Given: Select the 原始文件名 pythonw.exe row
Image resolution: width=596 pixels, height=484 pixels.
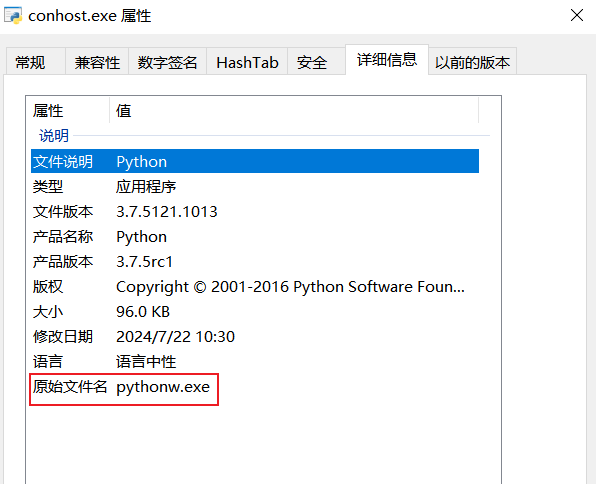Looking at the screenshot, I should (255, 387).
